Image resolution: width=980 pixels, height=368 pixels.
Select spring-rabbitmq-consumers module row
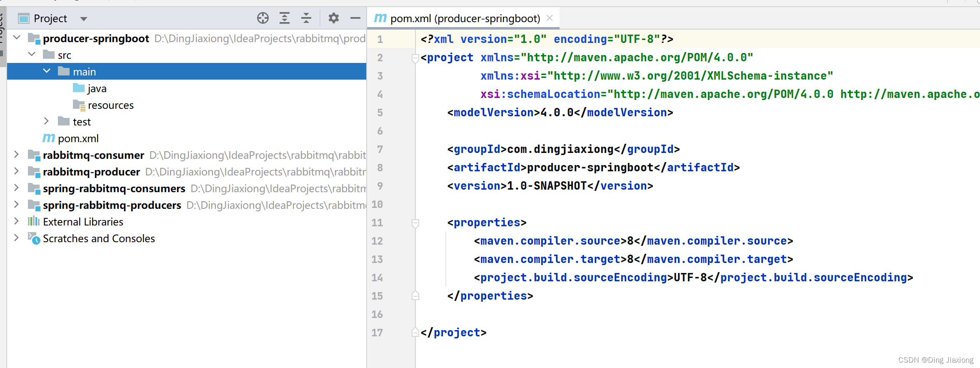(187, 188)
